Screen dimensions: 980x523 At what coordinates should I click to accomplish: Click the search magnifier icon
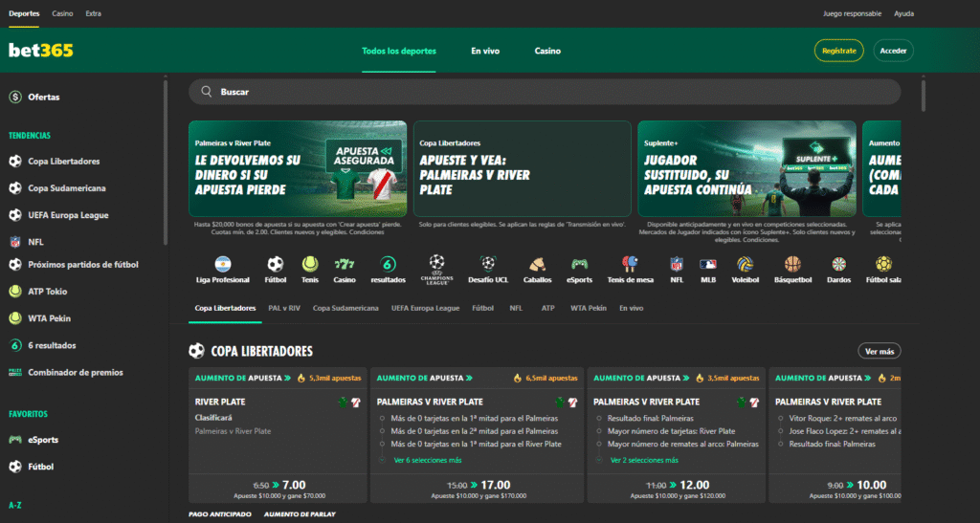click(207, 92)
